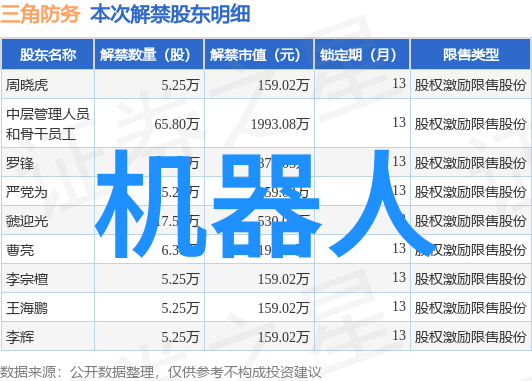Click the 数据来源 disclaimer footnote text
This screenshot has height=381, width=532.
pos(160,372)
